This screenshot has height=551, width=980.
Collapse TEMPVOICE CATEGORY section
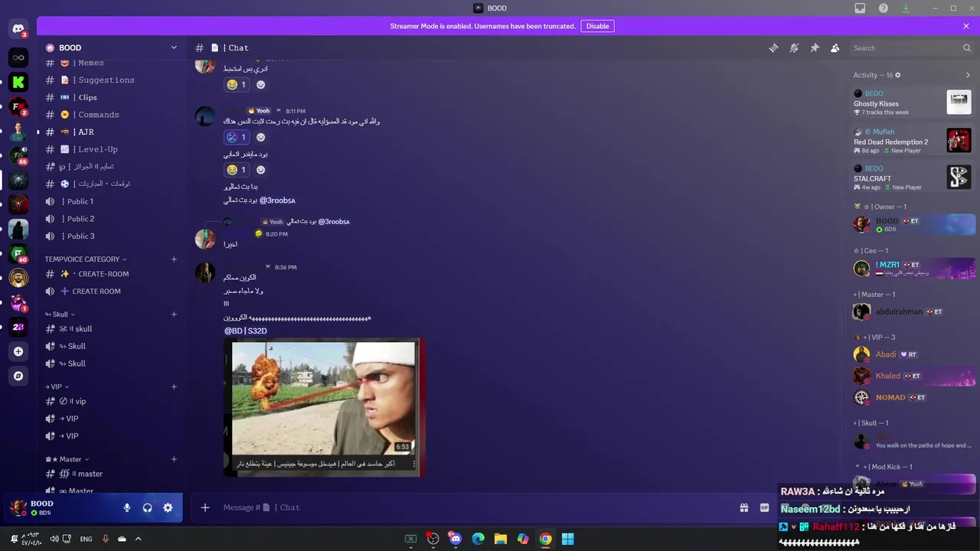[85, 259]
